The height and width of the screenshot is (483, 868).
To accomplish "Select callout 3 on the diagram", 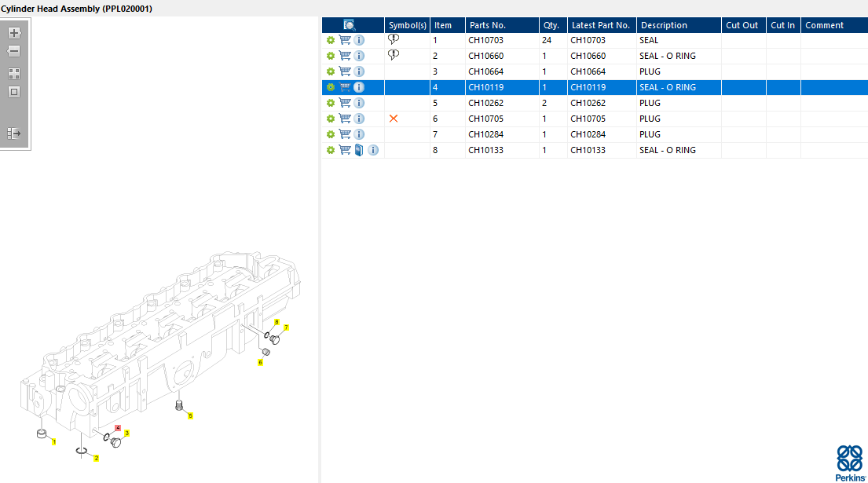I will pyautogui.click(x=126, y=434).
